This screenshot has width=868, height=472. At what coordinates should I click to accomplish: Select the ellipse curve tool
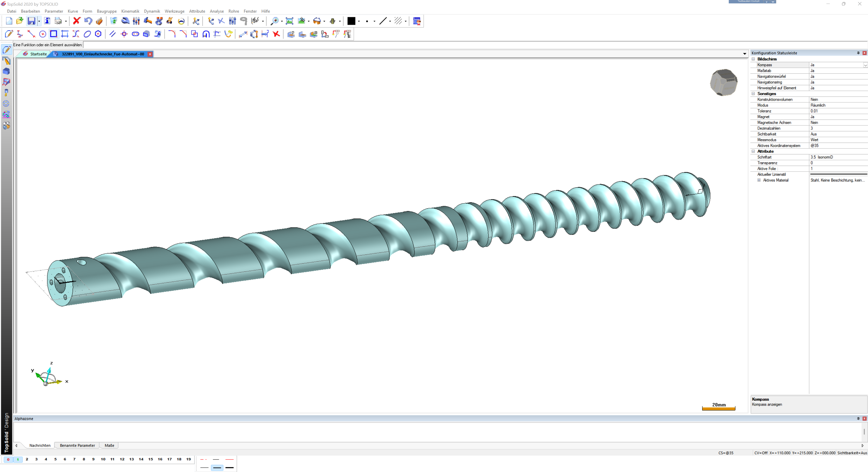(x=87, y=34)
